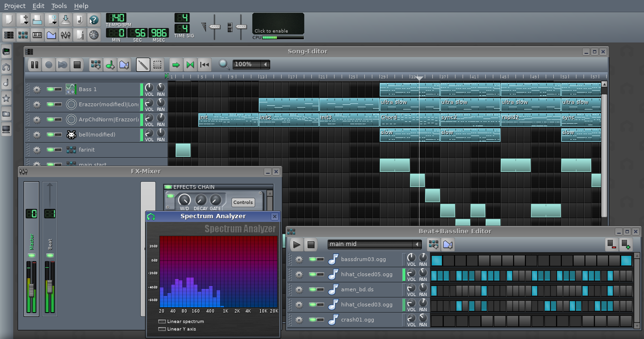
Task: Pause song playback in Song-Editor
Action: (x=34, y=65)
